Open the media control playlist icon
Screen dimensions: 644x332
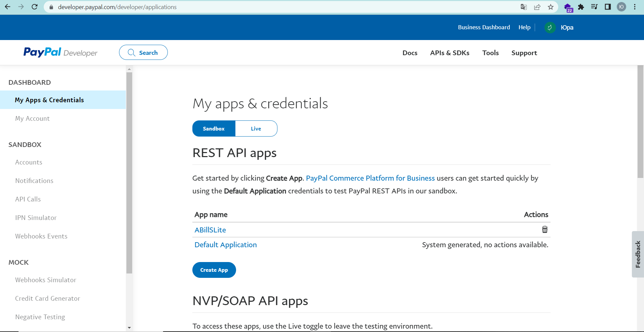(594, 7)
